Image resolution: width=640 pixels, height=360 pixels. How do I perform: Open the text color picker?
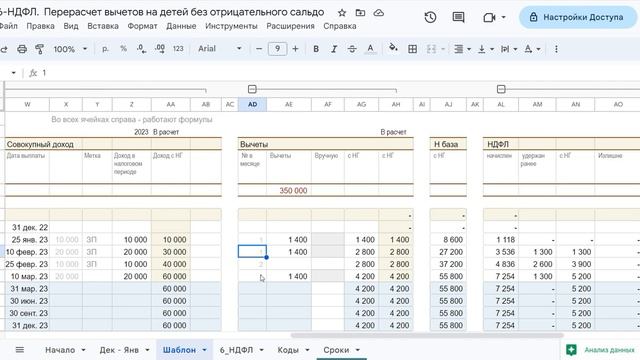pos(370,49)
